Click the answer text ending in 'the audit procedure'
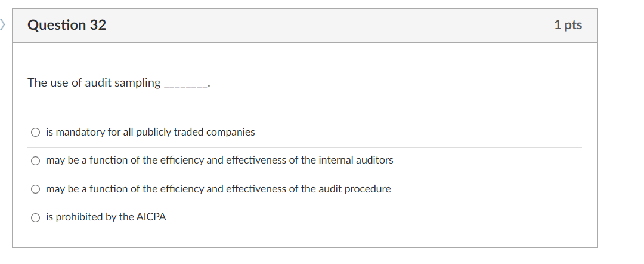 pos(218,189)
